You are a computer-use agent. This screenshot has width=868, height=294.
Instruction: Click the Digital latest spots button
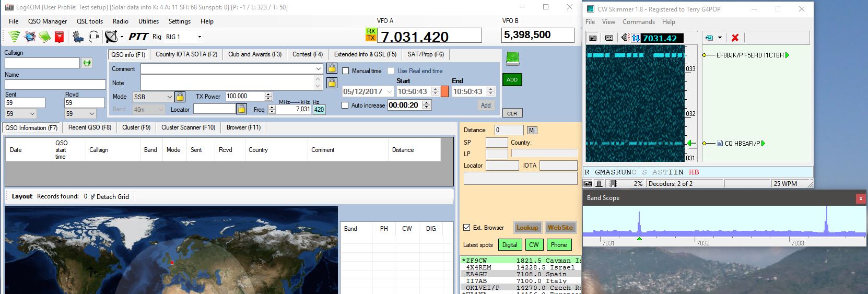point(510,245)
